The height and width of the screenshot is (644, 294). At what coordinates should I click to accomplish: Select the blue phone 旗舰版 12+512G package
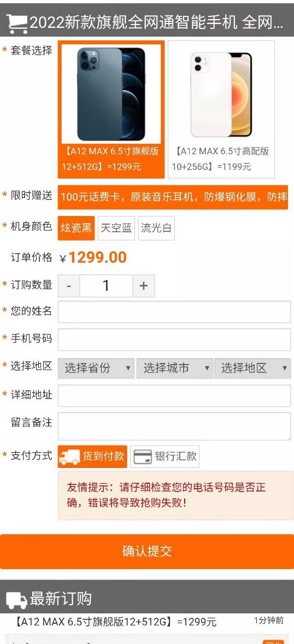[x=111, y=109]
